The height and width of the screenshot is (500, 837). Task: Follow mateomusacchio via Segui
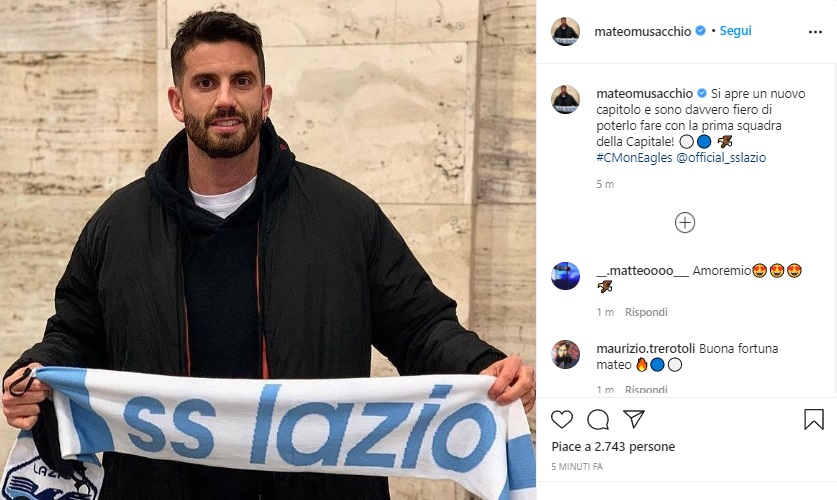(735, 31)
